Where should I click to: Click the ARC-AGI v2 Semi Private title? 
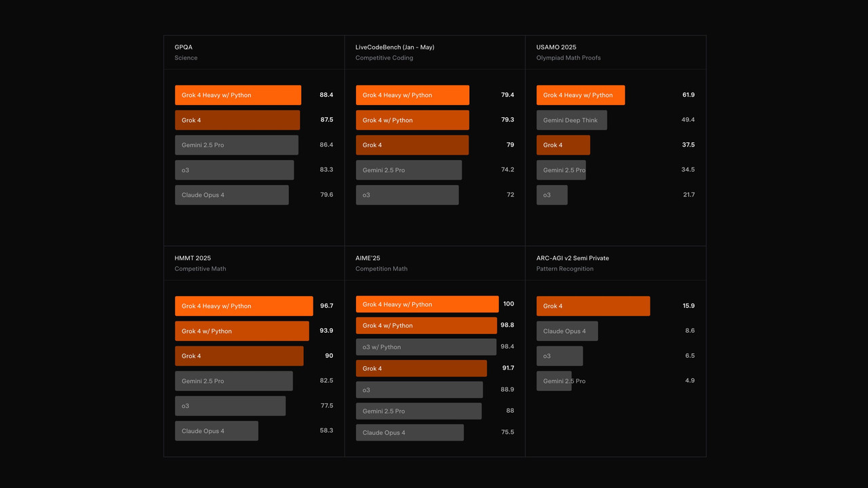(572, 258)
